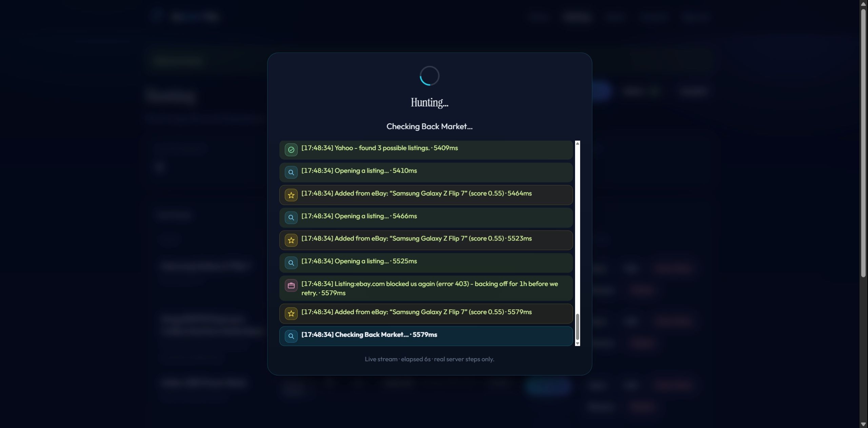Image resolution: width=868 pixels, height=428 pixels.
Task: Click the blocked-listing icon on eBay 403 row
Action: [291, 286]
